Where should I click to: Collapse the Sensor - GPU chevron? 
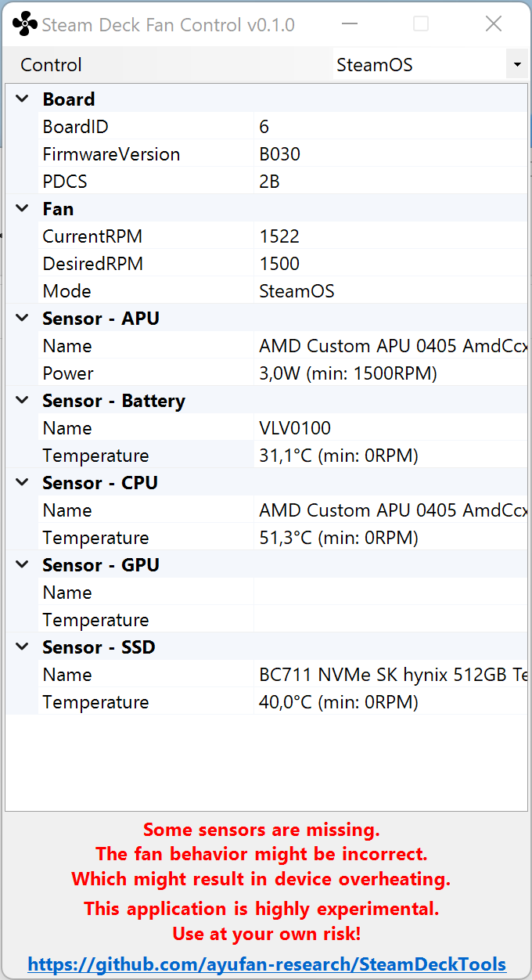[23, 565]
